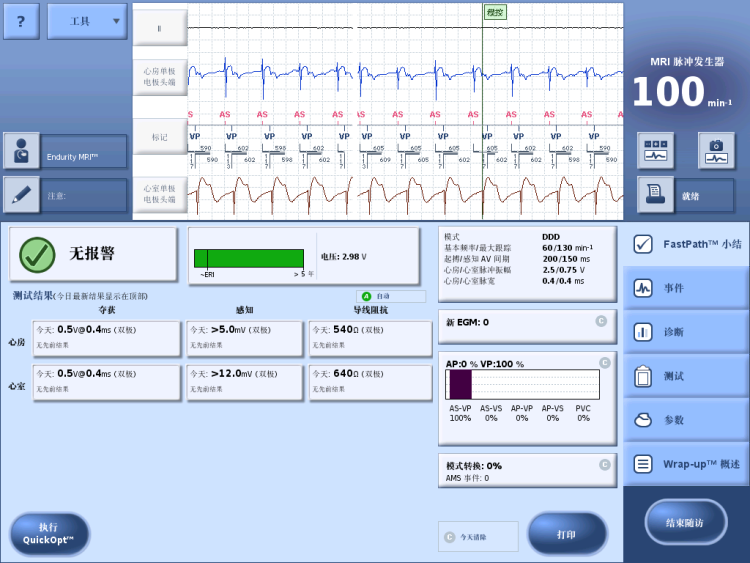Click the printer icon beside 就绪
Image resolution: width=750 pixels, height=563 pixels.
click(x=656, y=194)
